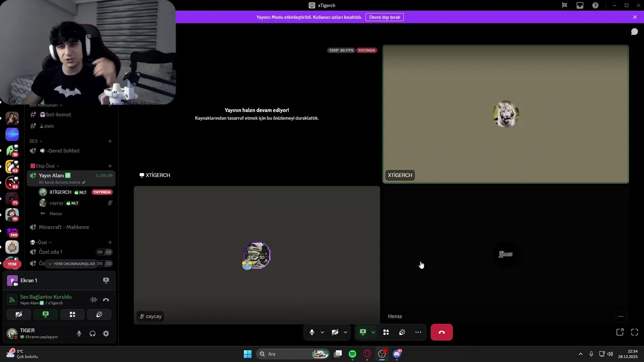Open server icon with 51 badge
644x362 pixels.
[x=12, y=183]
